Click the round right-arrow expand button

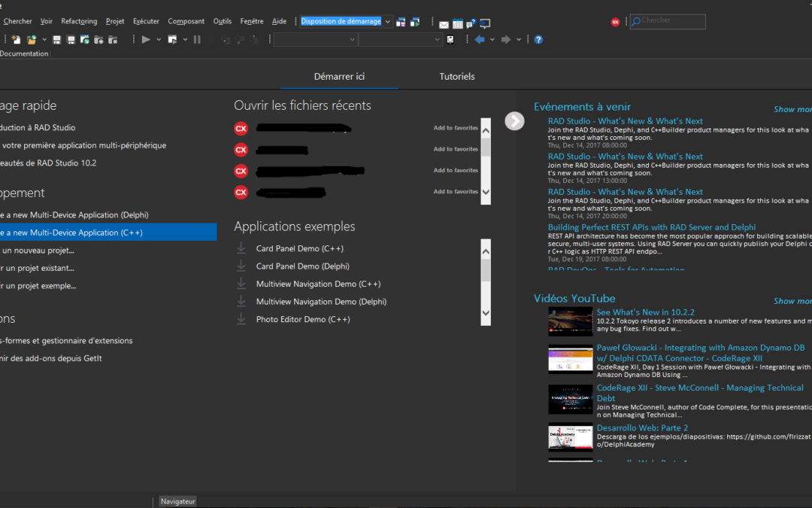[514, 120]
